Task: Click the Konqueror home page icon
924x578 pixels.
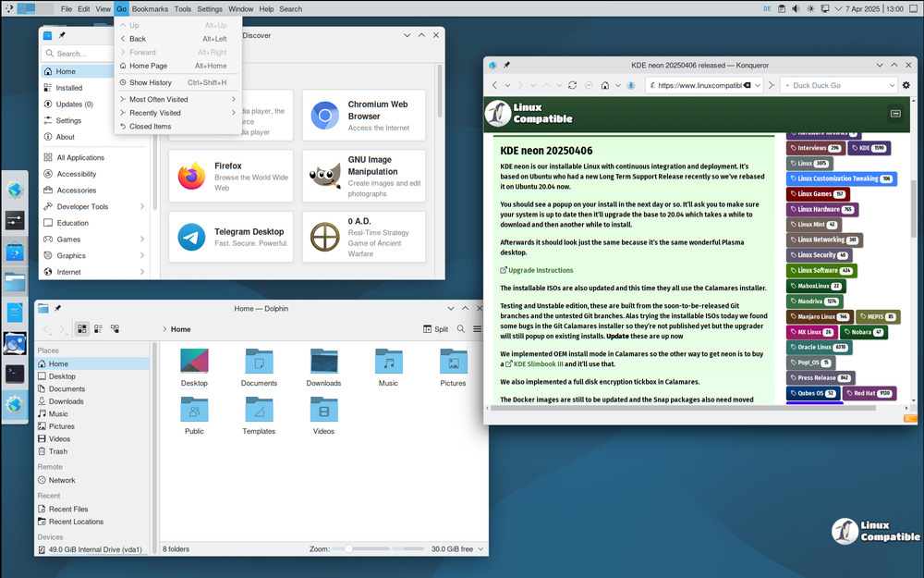Action: [x=605, y=85]
